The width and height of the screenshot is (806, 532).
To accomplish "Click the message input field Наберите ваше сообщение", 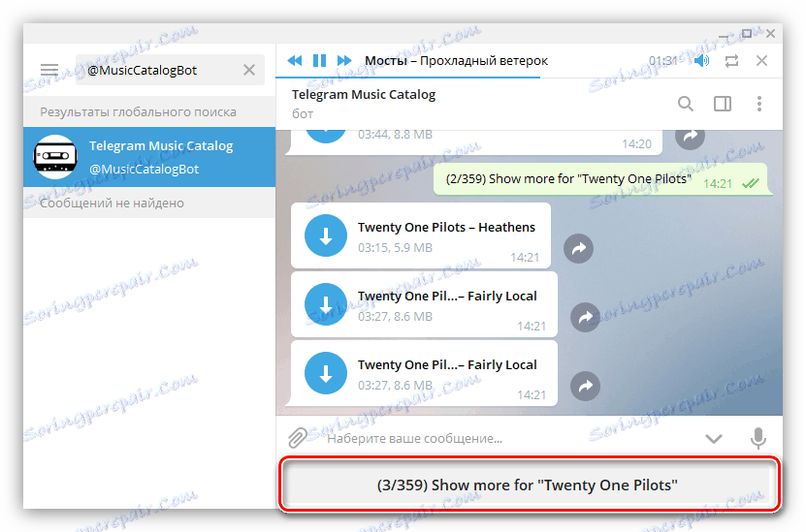I will [509, 439].
